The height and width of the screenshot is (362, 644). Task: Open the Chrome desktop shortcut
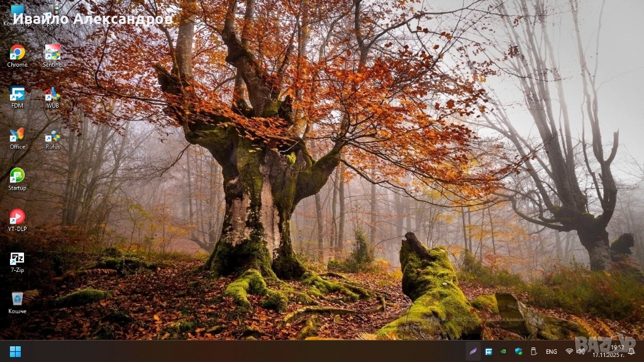point(17,53)
